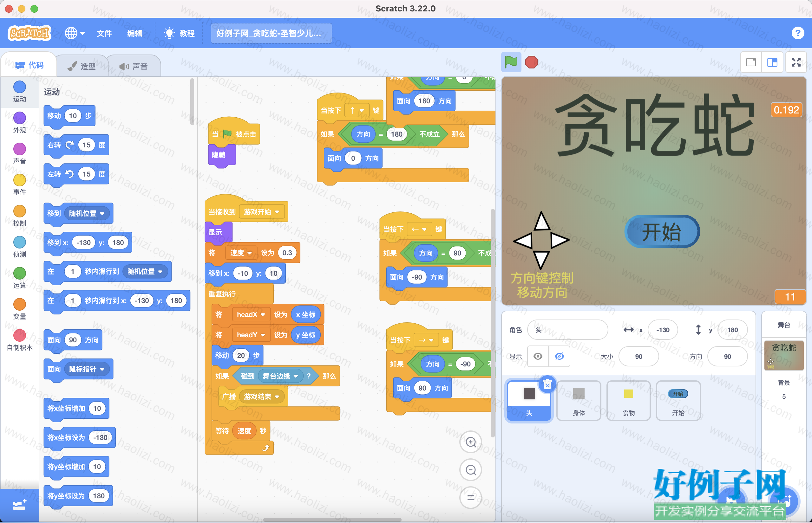Image resolution: width=812 pixels, height=523 pixels.
Task: Enter full screen stage mode
Action: 796,62
